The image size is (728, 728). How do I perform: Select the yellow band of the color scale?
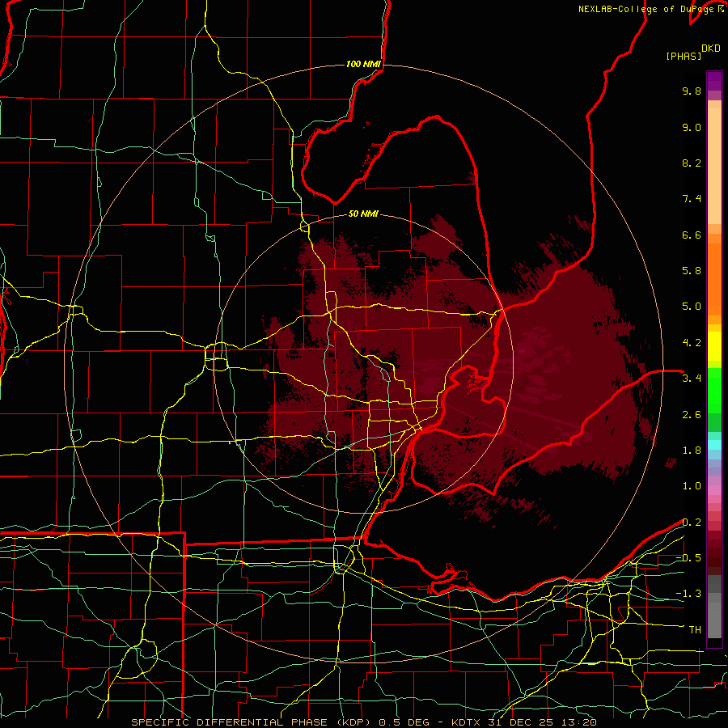pyautogui.click(x=714, y=346)
